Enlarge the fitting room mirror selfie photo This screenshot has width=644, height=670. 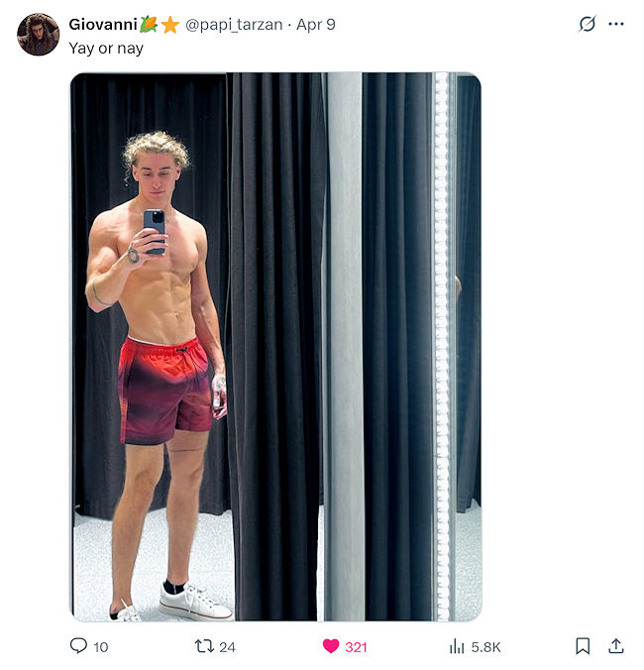tap(275, 347)
